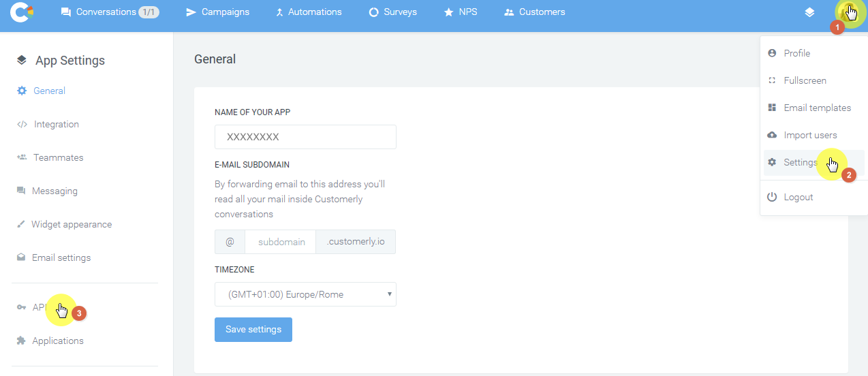This screenshot has width=868, height=376.
Task: Click the NPS star icon
Action: pos(448,12)
